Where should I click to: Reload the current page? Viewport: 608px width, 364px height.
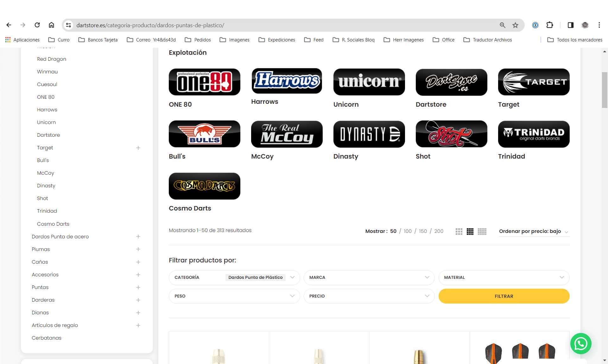[37, 25]
